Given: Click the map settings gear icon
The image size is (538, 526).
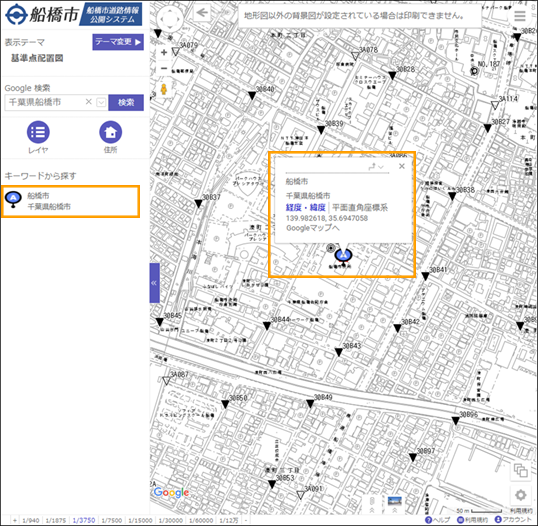Looking at the screenshot, I should 521,495.
